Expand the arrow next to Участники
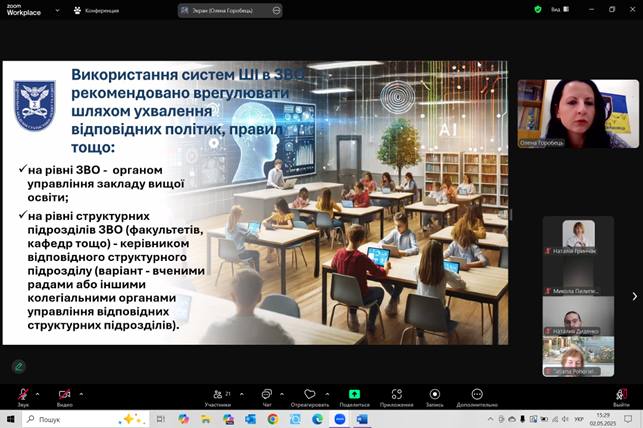Image resolution: width=643 pixels, height=428 pixels. tap(238, 393)
